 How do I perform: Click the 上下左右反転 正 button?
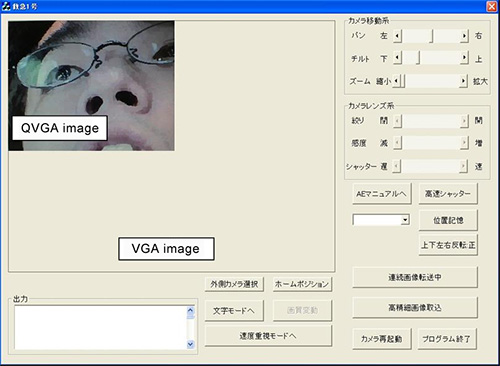(448, 245)
